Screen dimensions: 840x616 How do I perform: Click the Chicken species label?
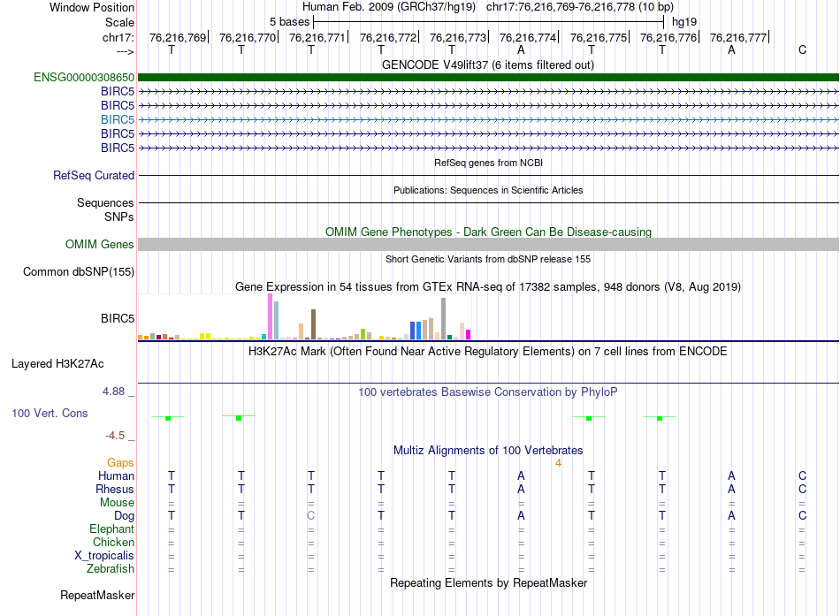pos(113,542)
